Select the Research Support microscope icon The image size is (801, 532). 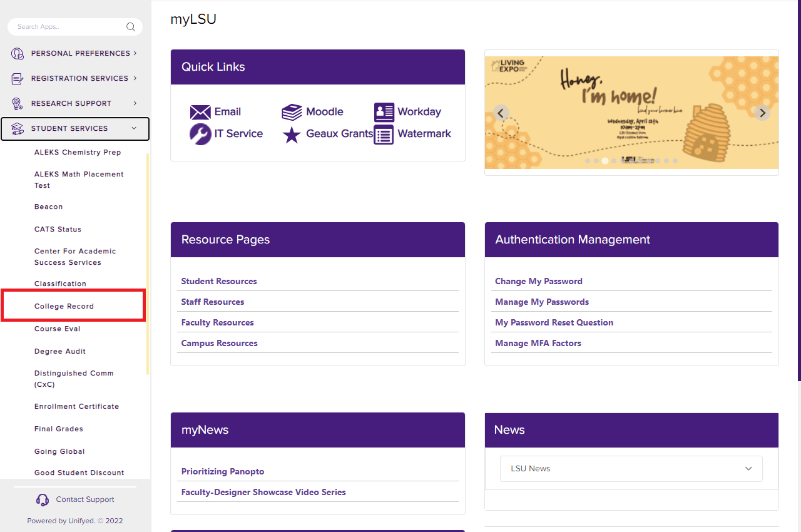pyautogui.click(x=17, y=103)
